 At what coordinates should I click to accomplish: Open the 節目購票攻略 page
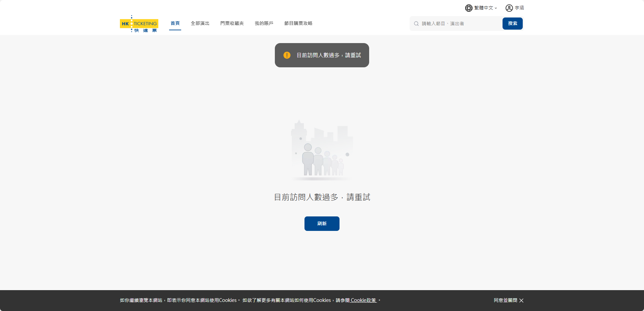(x=298, y=23)
